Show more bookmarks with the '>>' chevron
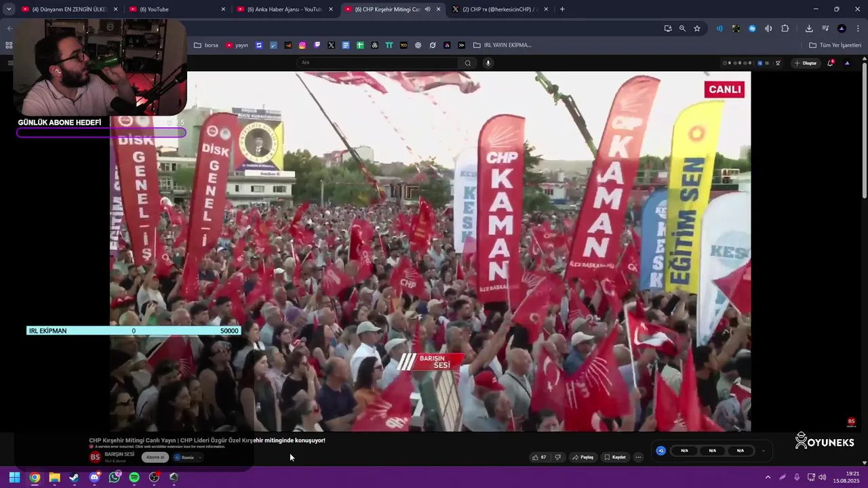 pyautogui.click(x=461, y=45)
